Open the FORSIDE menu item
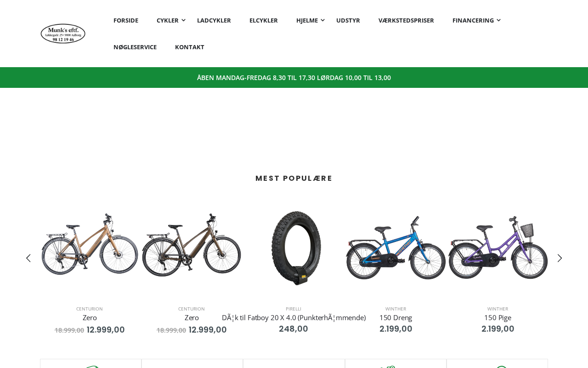The height and width of the screenshot is (368, 588). coord(126,20)
